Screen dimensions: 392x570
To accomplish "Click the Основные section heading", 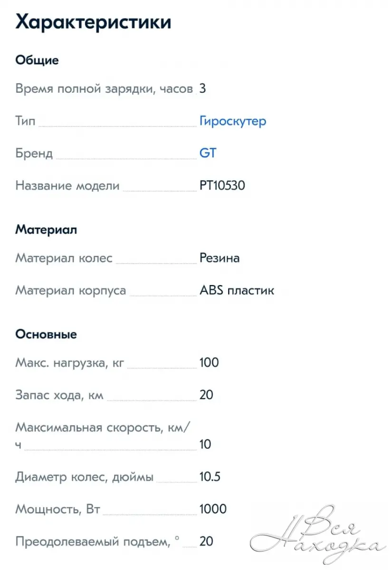I will tap(46, 334).
